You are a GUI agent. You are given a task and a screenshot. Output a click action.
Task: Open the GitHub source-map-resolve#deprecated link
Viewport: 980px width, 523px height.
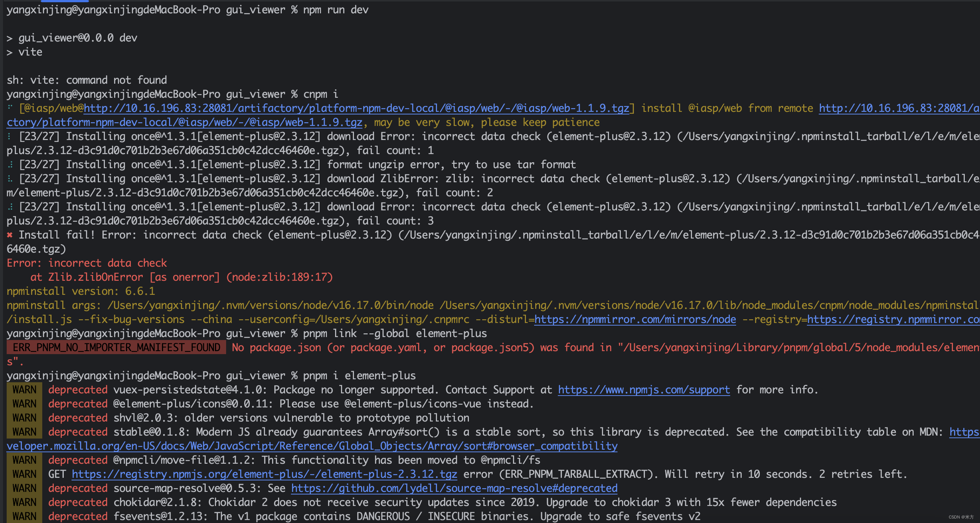pos(454,488)
